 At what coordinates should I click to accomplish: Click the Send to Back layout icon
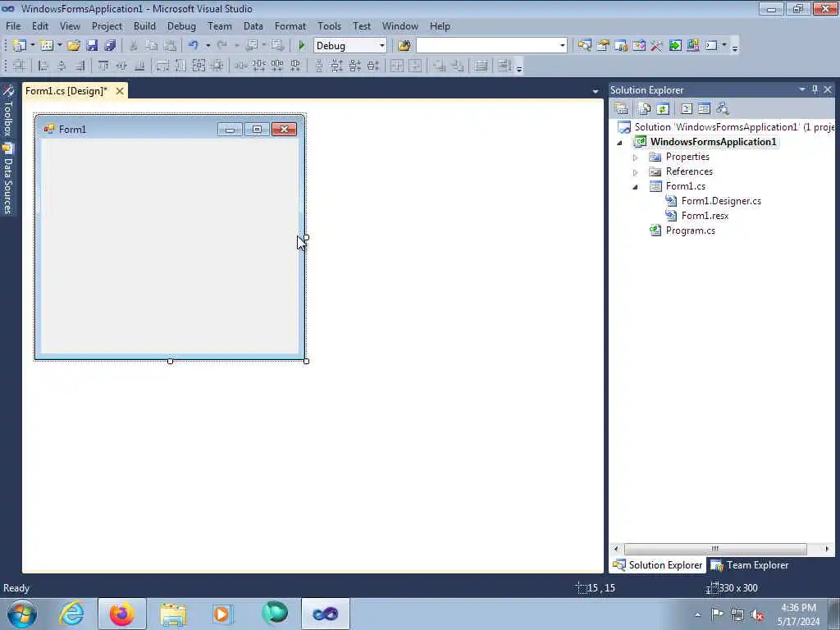pos(458,66)
